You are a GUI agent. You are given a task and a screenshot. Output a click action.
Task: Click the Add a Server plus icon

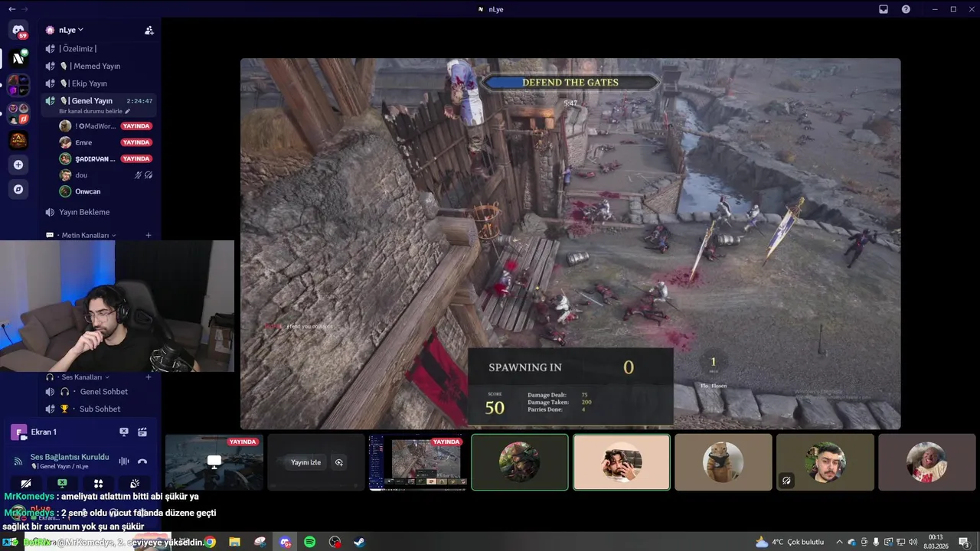[18, 165]
